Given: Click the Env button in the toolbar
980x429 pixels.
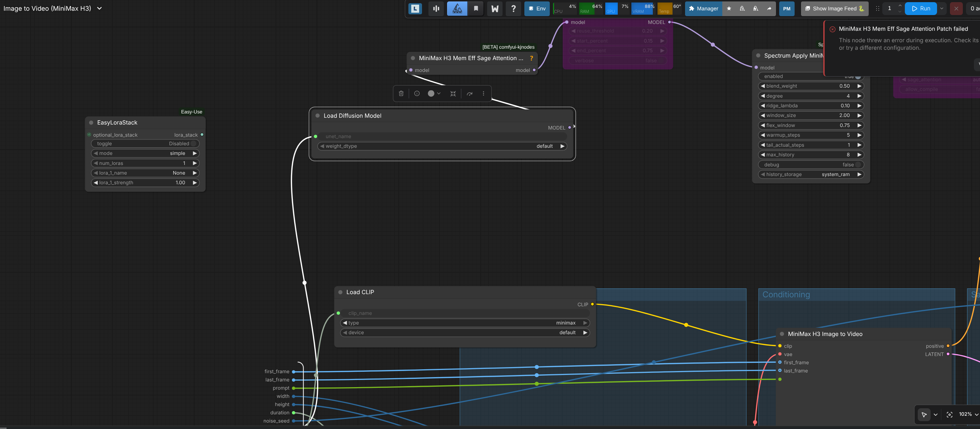Looking at the screenshot, I should coord(537,8).
